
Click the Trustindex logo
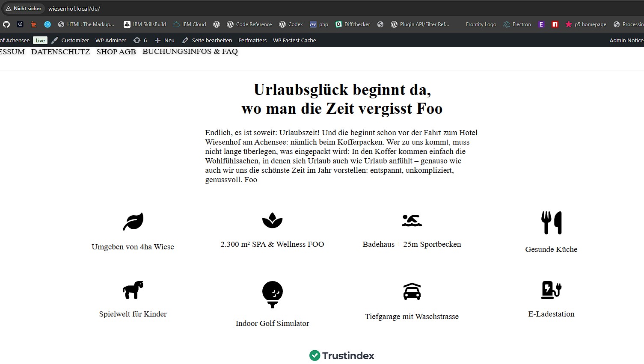click(x=342, y=355)
